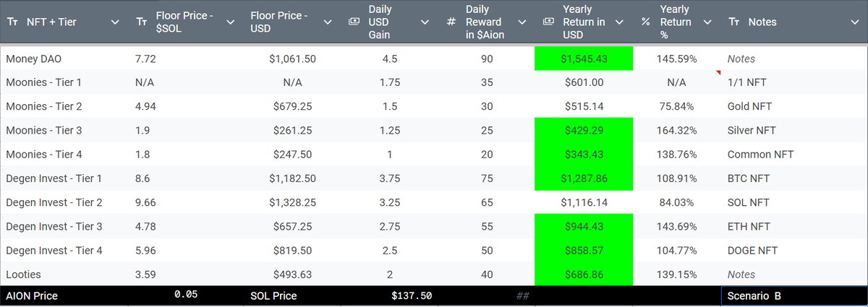This screenshot has width=868, height=307.
Task: Click the green $944.43 cell
Action: pos(584,227)
